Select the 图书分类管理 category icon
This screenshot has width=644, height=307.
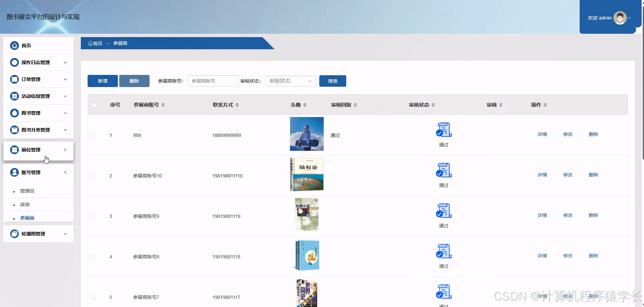pos(14,130)
